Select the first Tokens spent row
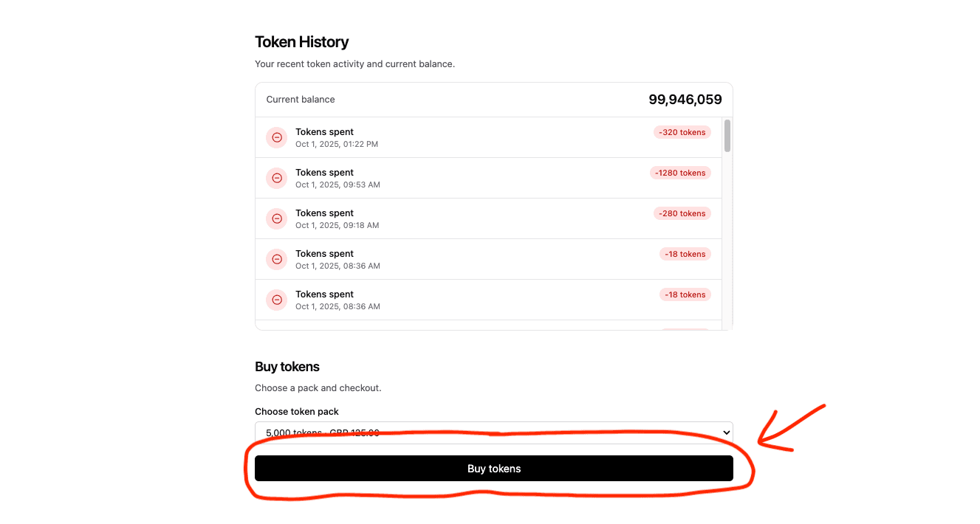This screenshot has height=524, width=980. click(x=487, y=137)
